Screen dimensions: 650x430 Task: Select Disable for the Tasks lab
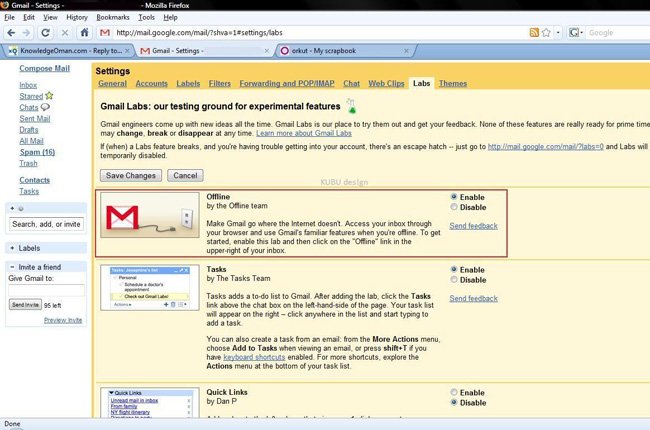click(x=454, y=279)
